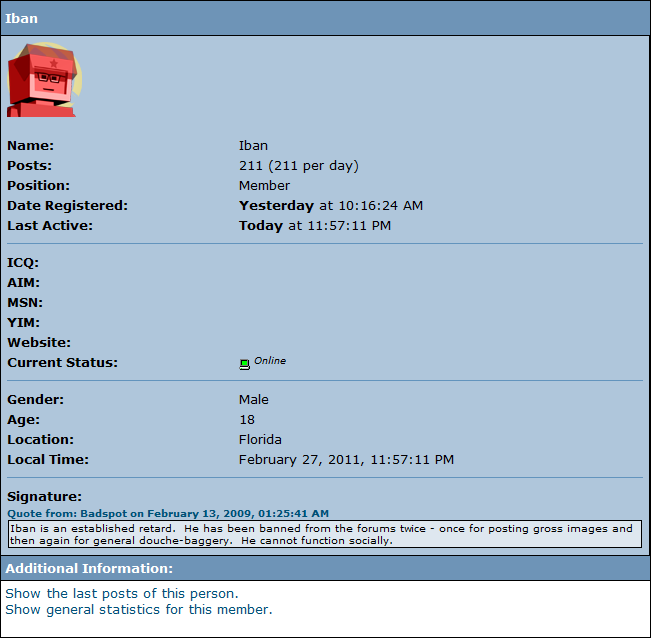Click the 'Website:' label
This screenshot has height=638, width=651.
(x=39, y=342)
